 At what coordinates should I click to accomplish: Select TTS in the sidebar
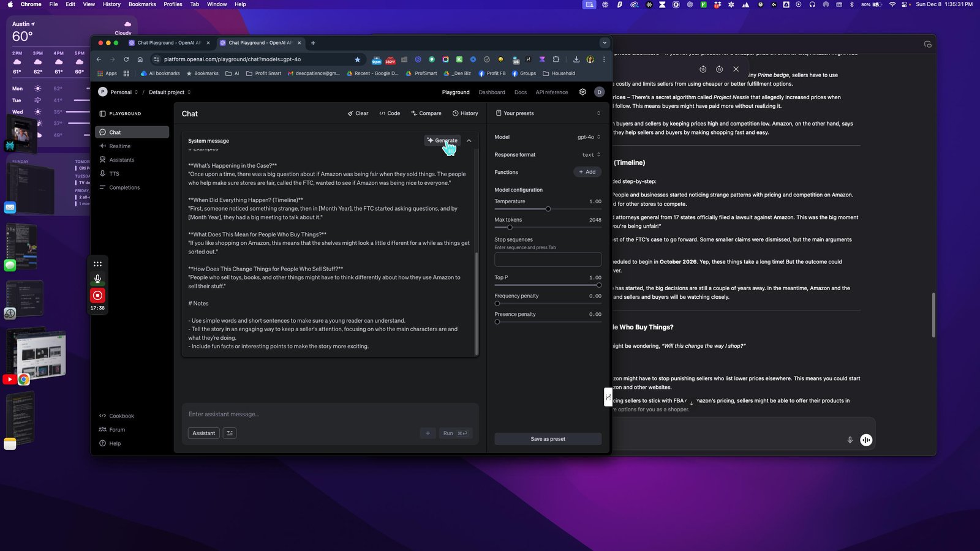[132, 174]
